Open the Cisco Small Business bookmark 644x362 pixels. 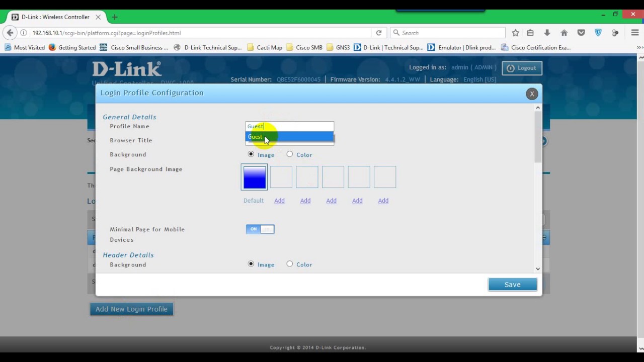tap(134, 48)
